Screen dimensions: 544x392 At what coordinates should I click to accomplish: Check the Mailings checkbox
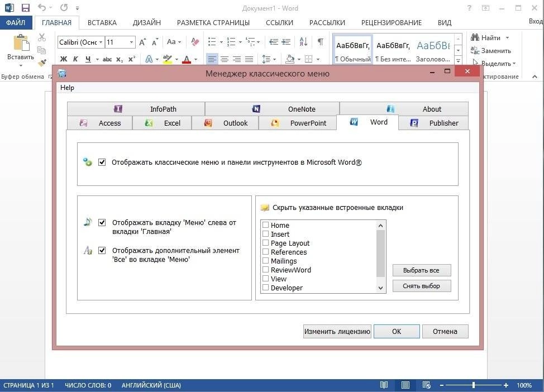pyautogui.click(x=266, y=261)
